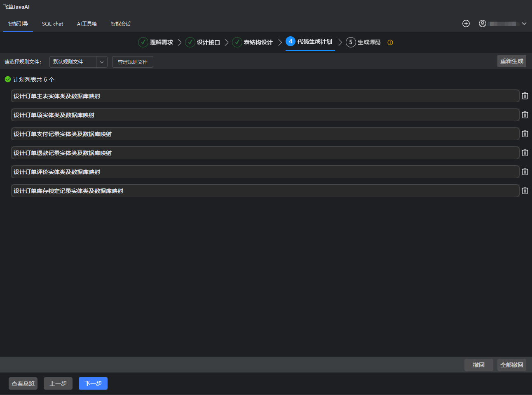The height and width of the screenshot is (395, 532).
Task: Delete the 设计订单库存锁定记录实体类及数据库映射 plan
Action: (x=525, y=190)
